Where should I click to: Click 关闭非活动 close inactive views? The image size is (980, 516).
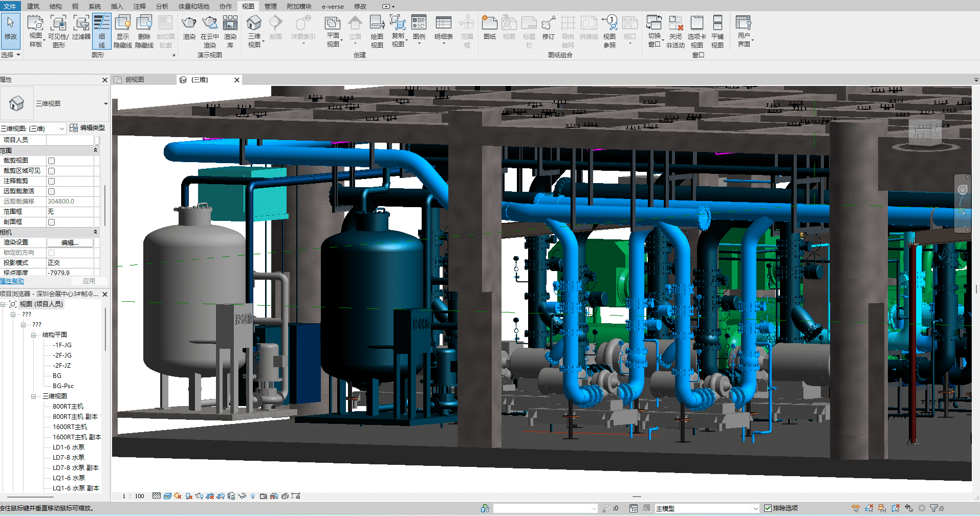pyautogui.click(x=676, y=31)
